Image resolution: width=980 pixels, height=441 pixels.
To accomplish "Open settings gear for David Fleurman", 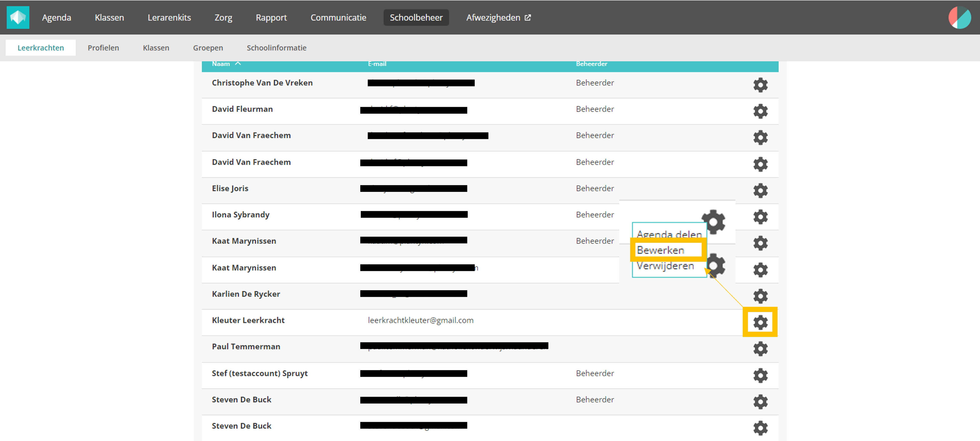I will coord(760,111).
